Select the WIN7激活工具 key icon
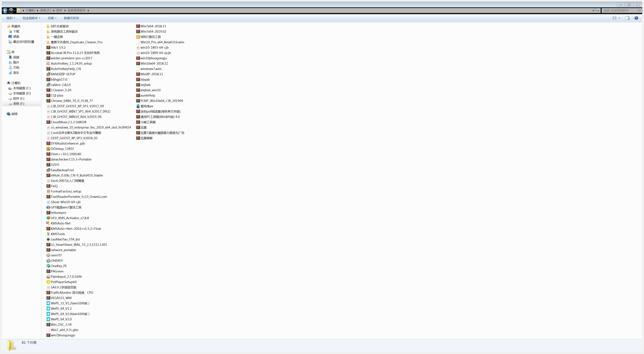Viewport: 644px width, 354px height. (x=138, y=37)
